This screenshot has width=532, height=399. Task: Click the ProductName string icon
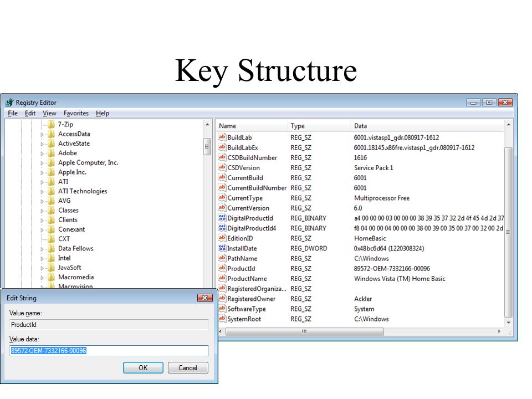pyautogui.click(x=222, y=278)
